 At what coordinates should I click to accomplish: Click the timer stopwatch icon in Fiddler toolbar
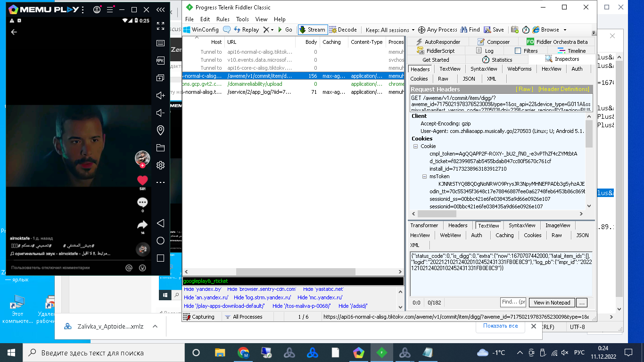pos(526,30)
